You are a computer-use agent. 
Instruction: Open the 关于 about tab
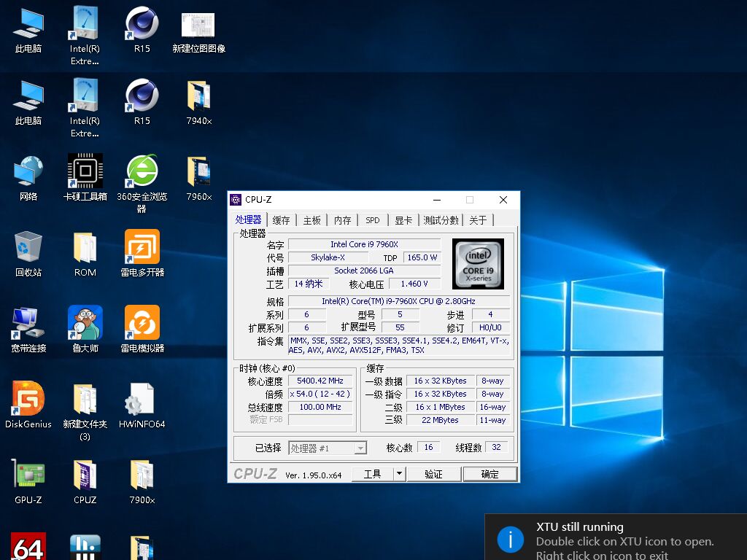pos(478,220)
